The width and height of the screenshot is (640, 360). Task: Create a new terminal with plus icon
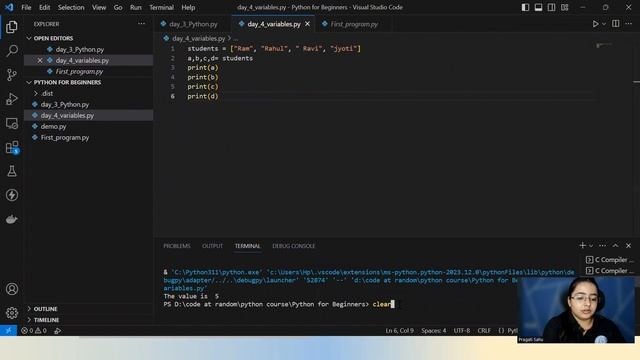[x=582, y=245]
